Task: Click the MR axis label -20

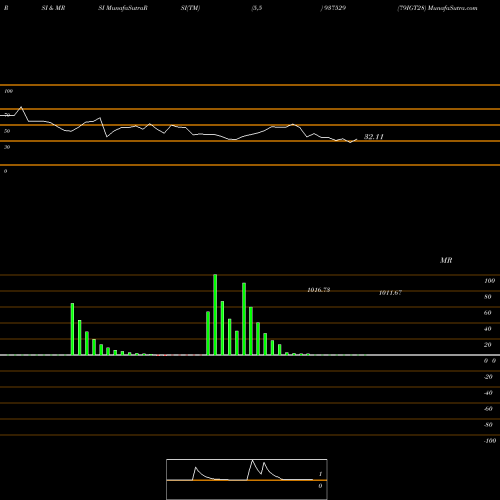Action: (x=488, y=377)
